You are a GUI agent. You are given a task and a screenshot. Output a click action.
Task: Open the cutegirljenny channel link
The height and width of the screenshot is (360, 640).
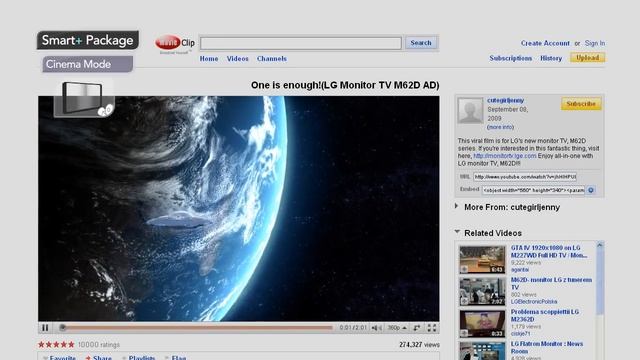(505, 100)
